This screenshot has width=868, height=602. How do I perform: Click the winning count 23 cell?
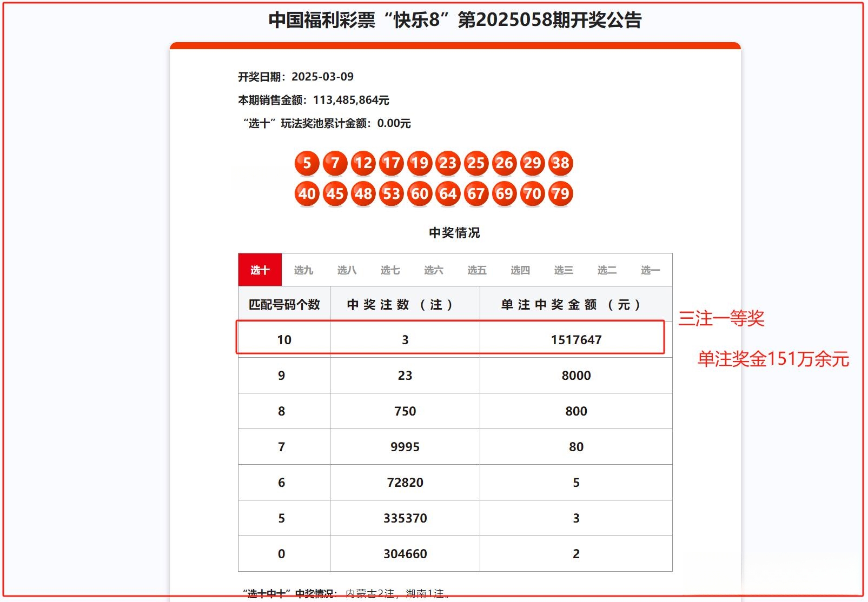(x=405, y=376)
